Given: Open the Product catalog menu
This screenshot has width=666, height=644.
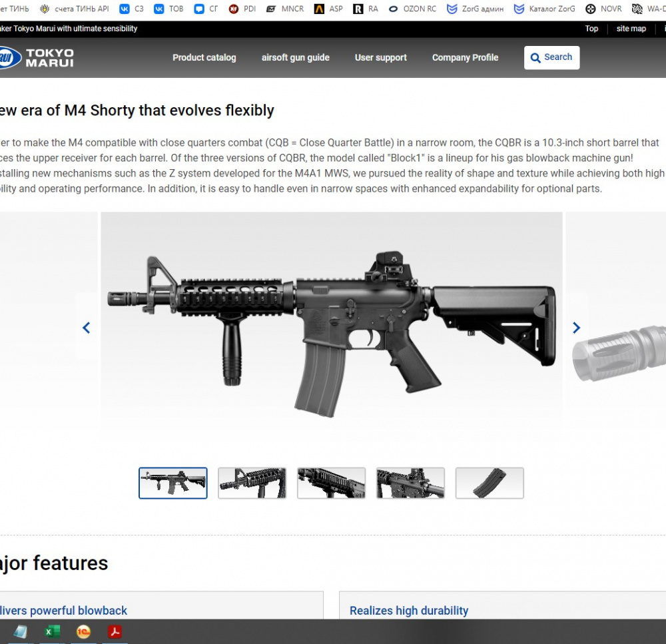Looking at the screenshot, I should point(204,57).
